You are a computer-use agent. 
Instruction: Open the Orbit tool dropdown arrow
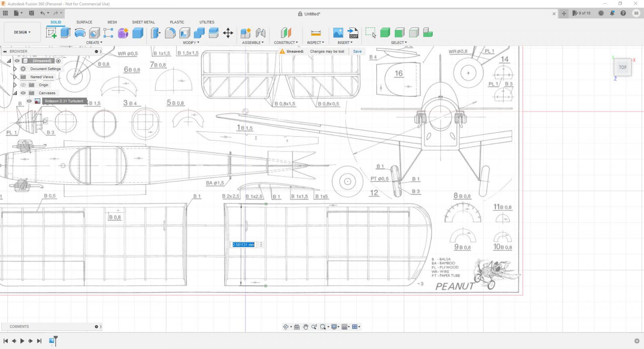[291, 327]
